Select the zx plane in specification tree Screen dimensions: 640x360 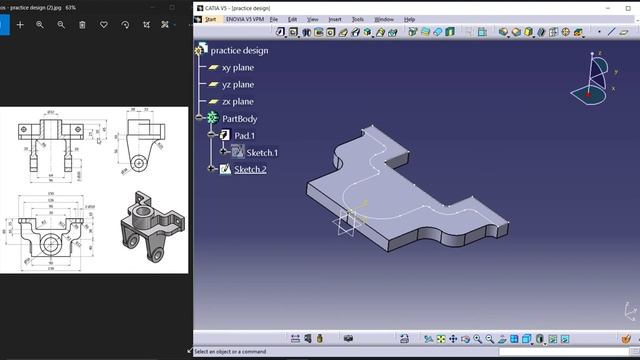(238, 102)
